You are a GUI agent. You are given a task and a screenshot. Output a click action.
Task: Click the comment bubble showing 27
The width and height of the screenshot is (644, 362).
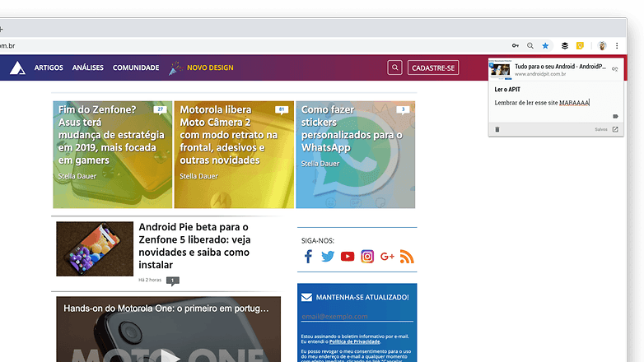[161, 110]
